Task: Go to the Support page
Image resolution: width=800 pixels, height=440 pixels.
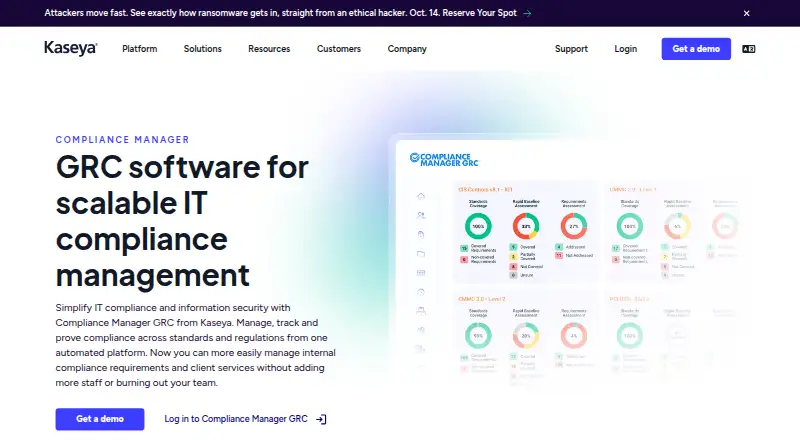Action: pos(571,49)
